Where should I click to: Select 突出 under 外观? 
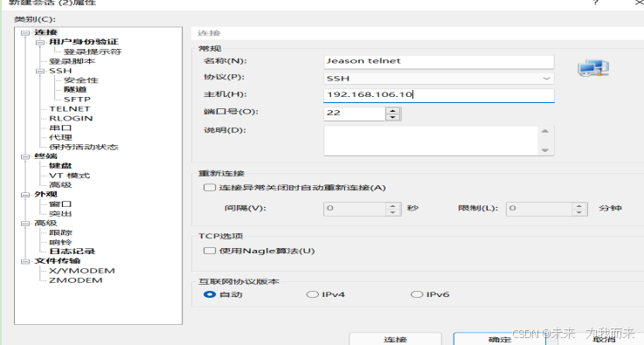click(60, 214)
